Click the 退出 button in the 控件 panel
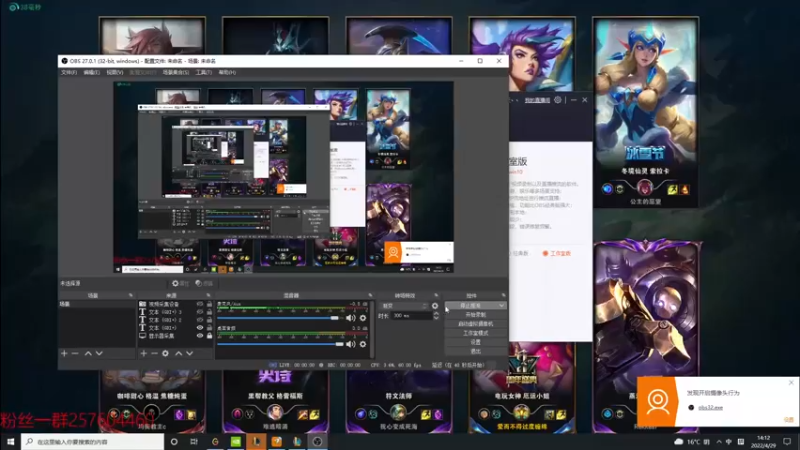This screenshot has height=450, width=800. coord(476,352)
